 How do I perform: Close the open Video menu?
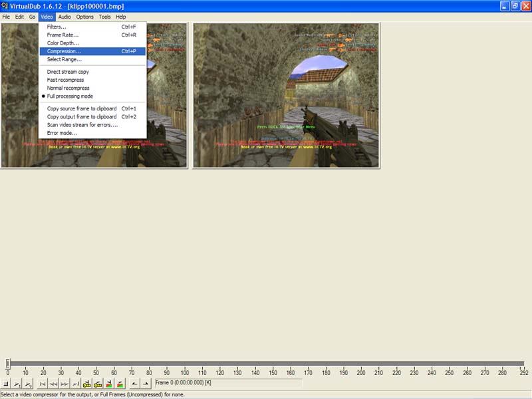(47, 17)
